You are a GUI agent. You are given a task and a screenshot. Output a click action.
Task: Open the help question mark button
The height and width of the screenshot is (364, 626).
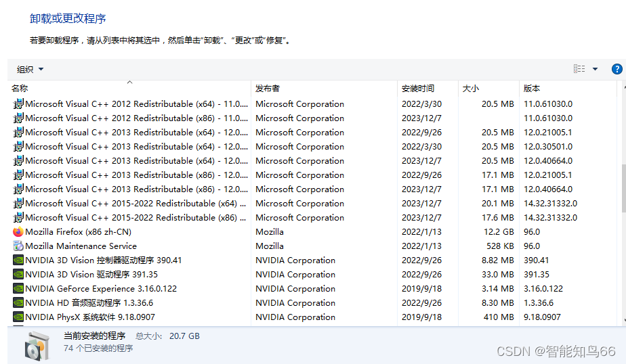pos(617,69)
